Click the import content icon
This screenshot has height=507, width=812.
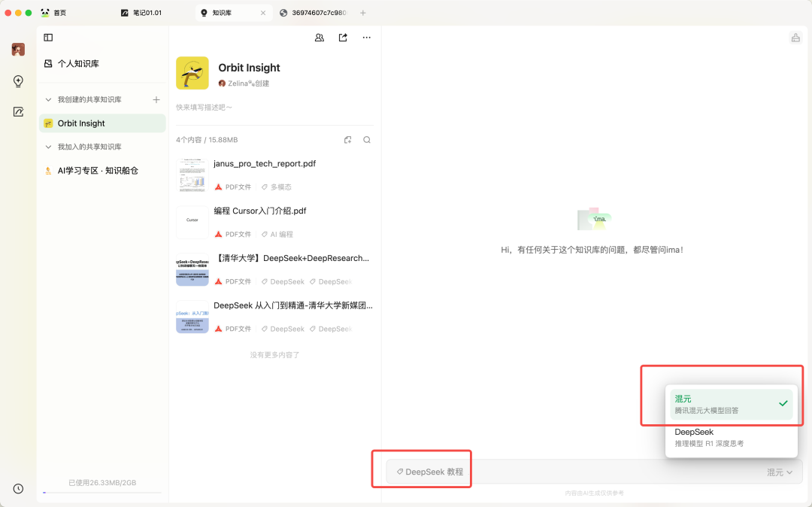coord(347,140)
